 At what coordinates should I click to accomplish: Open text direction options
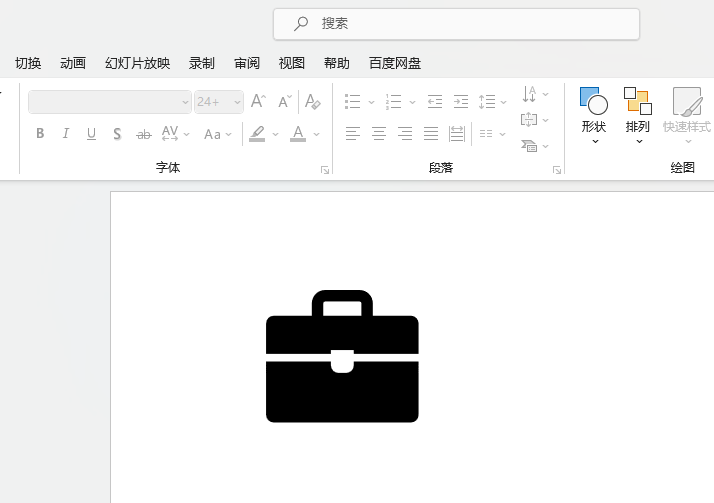pyautogui.click(x=535, y=94)
